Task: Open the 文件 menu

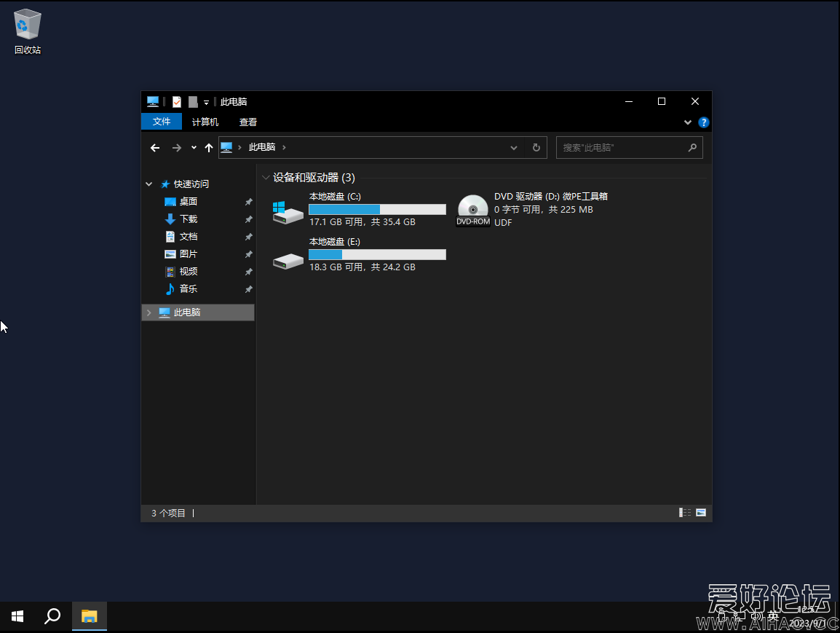Action: 161,122
